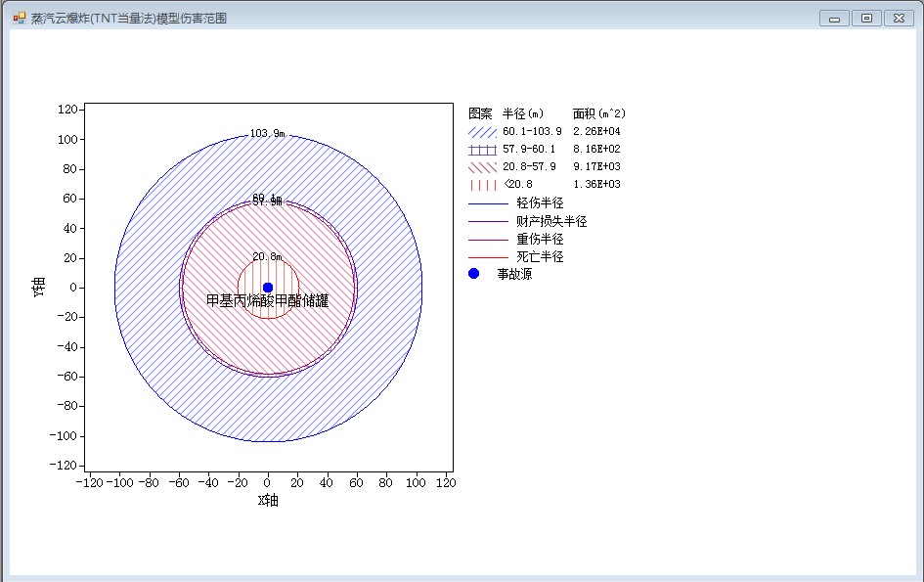924x582 pixels.
Task: Click the 57.9-60.1 radius range text
Action: pos(529,150)
